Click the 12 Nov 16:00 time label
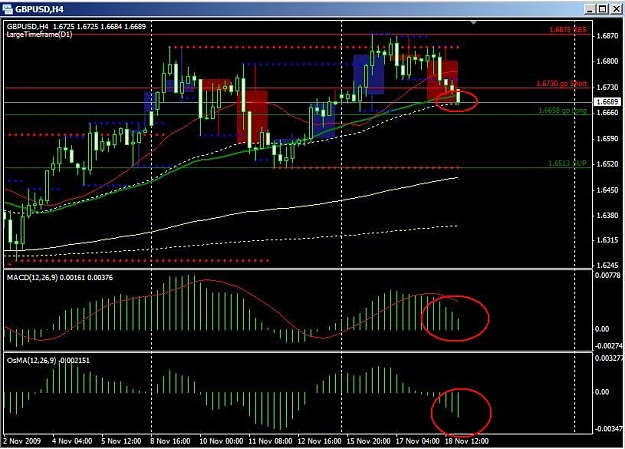The image size is (625, 449). 319,441
